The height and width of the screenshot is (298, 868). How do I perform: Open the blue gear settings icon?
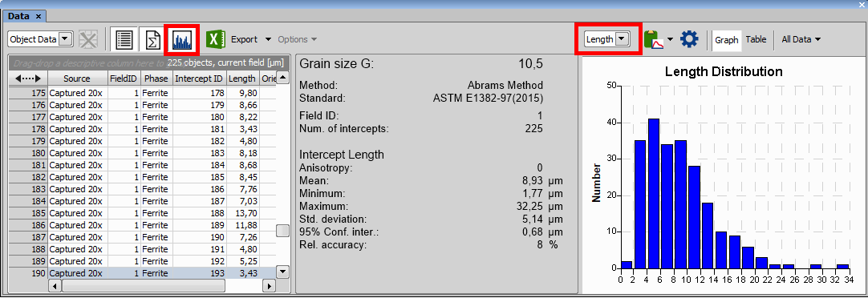(690, 39)
